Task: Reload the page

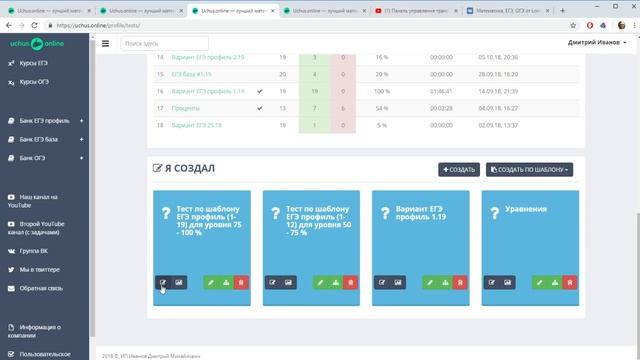Action: pos(34,25)
